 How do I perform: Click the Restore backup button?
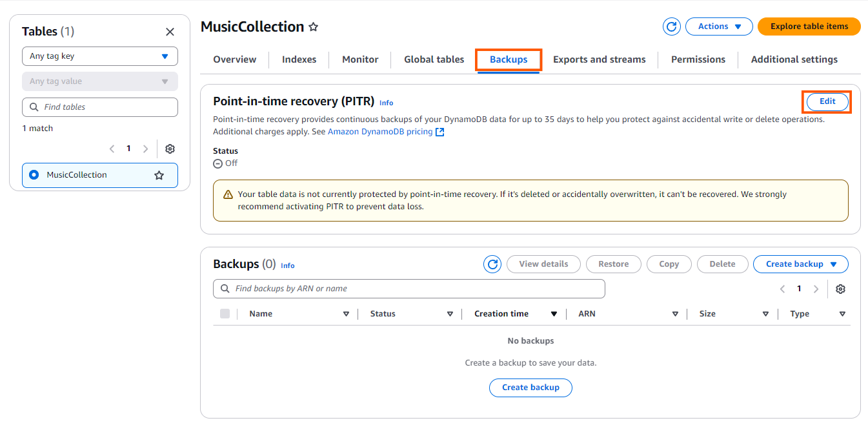tap(614, 264)
